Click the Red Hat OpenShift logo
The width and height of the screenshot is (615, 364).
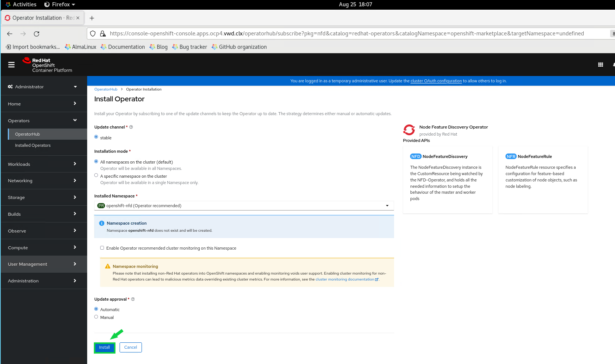pyautogui.click(x=47, y=65)
